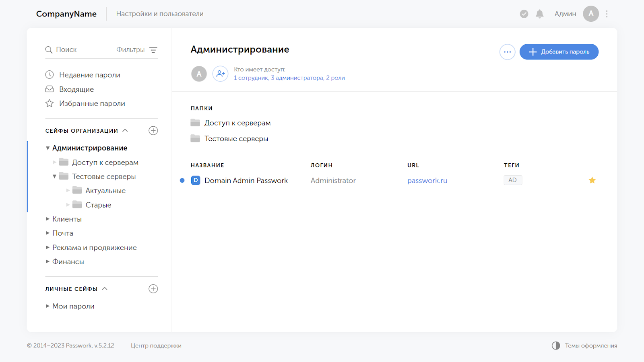Click the add user access icon
644x362 pixels.
pyautogui.click(x=220, y=74)
